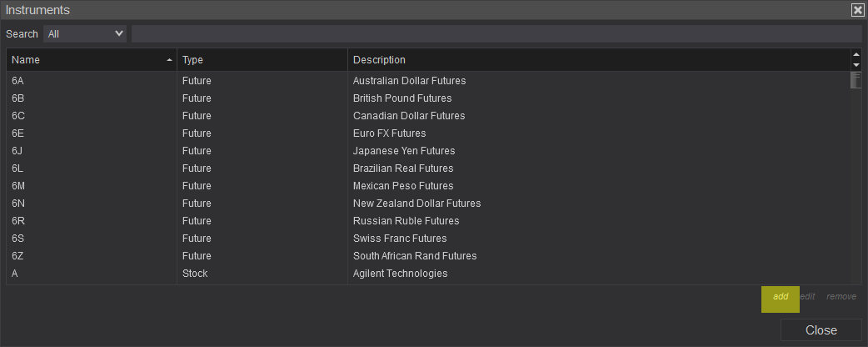Open the Search type dropdown showing All
This screenshot has width=868, height=347.
pos(85,34)
